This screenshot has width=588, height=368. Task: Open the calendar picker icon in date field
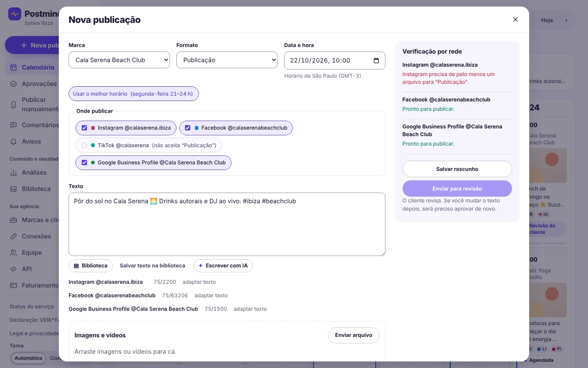376,61
